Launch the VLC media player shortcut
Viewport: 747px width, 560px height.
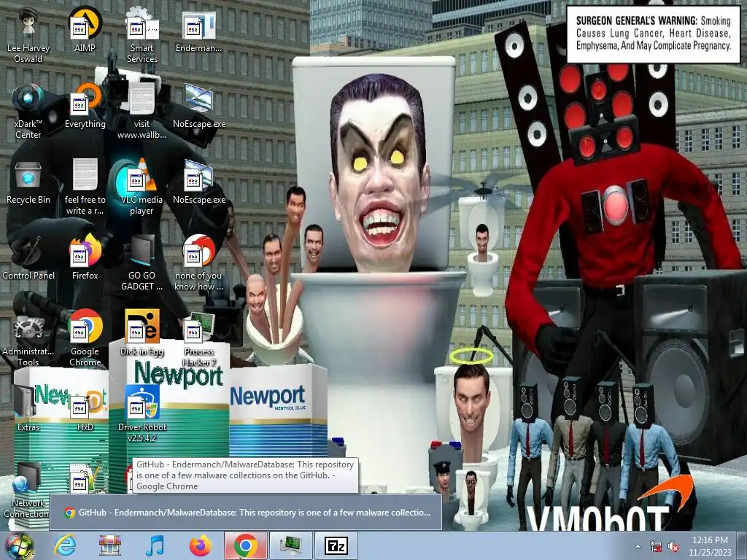(142, 187)
